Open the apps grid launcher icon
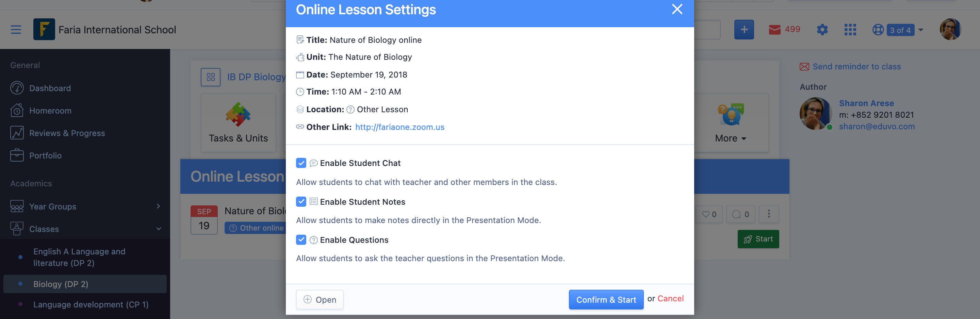The height and width of the screenshot is (319, 980). pyautogui.click(x=850, y=29)
